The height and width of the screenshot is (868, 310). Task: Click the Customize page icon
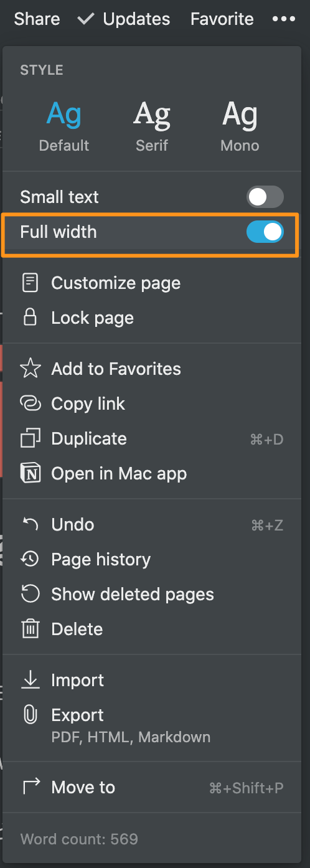(x=29, y=283)
